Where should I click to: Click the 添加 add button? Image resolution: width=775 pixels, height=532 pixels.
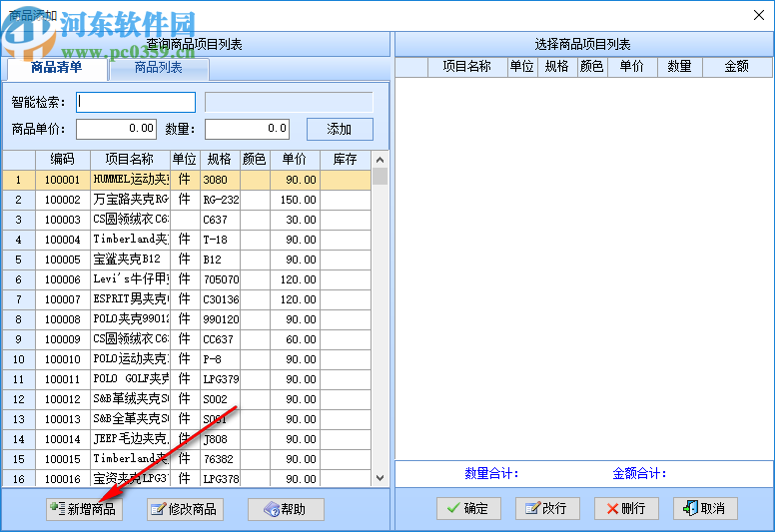(340, 129)
